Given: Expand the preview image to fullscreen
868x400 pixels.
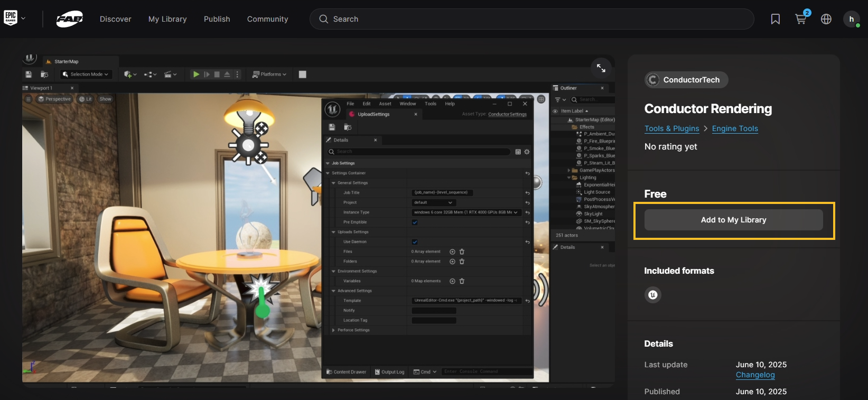Looking at the screenshot, I should [x=601, y=68].
